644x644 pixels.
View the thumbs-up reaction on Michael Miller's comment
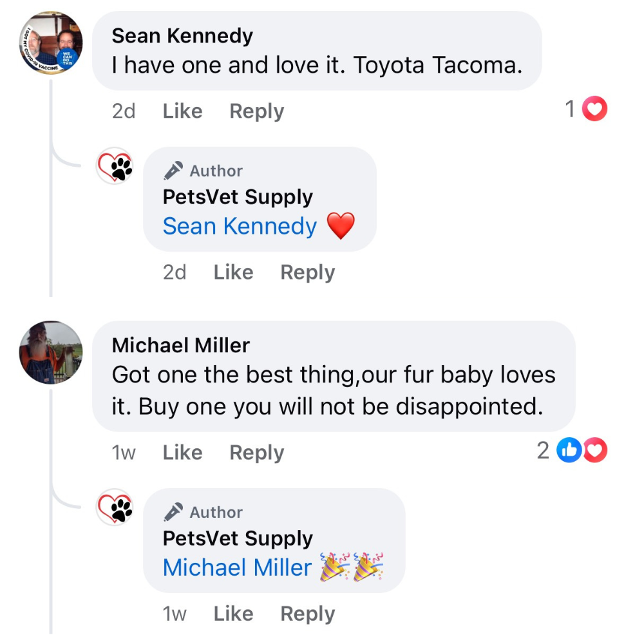click(x=569, y=451)
